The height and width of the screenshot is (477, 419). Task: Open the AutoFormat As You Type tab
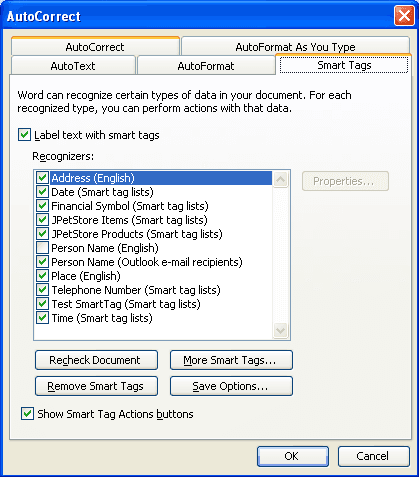click(295, 47)
